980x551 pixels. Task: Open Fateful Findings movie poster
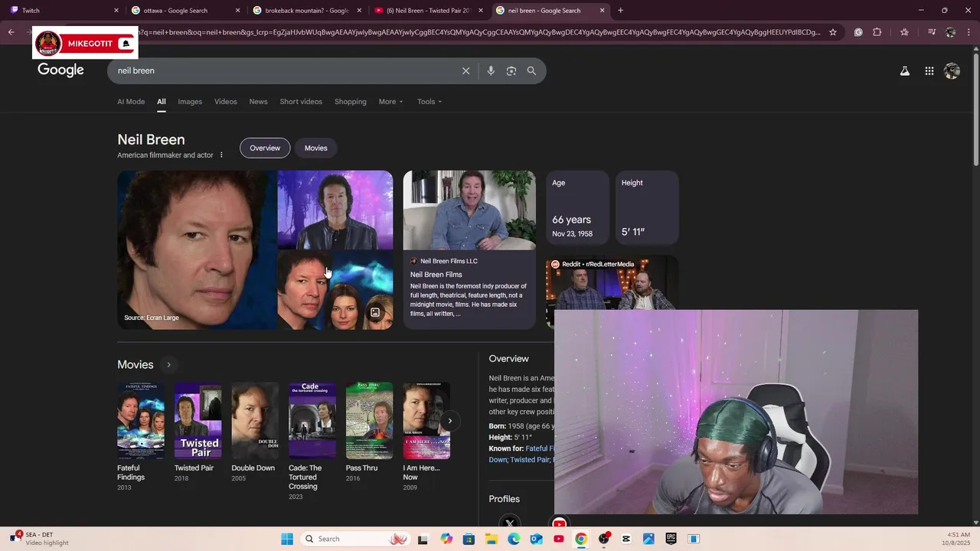[x=140, y=421]
